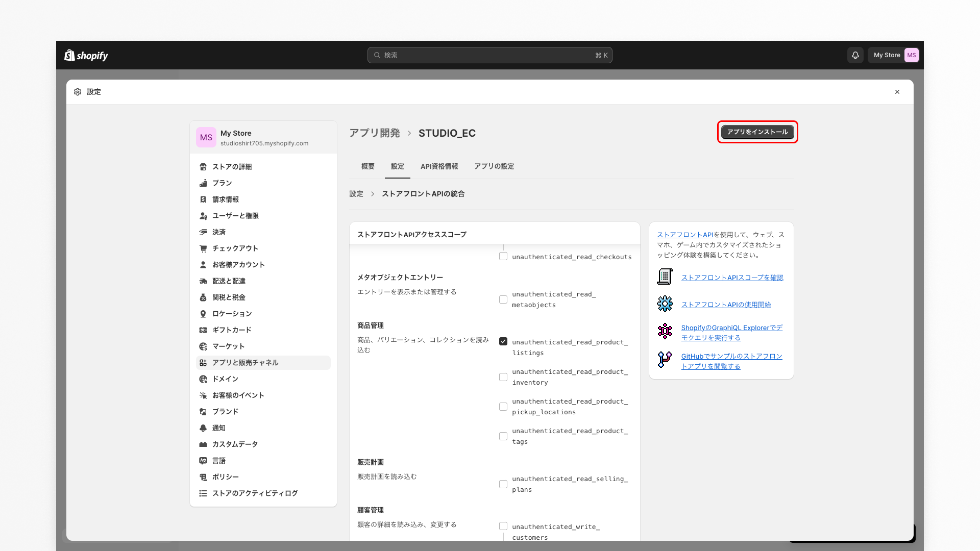
Task: Click the GitHub branch icon in help panel
Action: coord(665,360)
